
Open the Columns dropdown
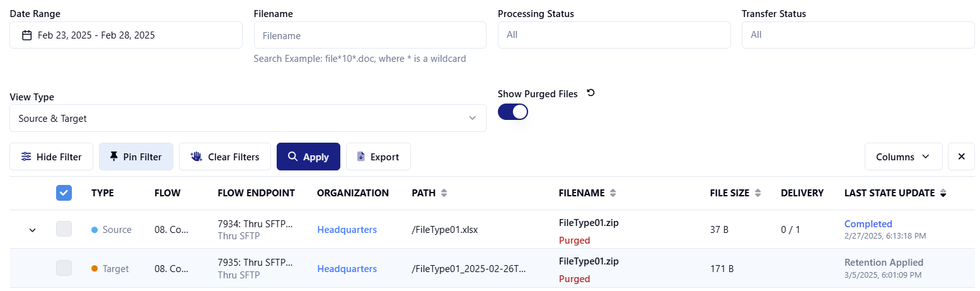[x=903, y=157]
